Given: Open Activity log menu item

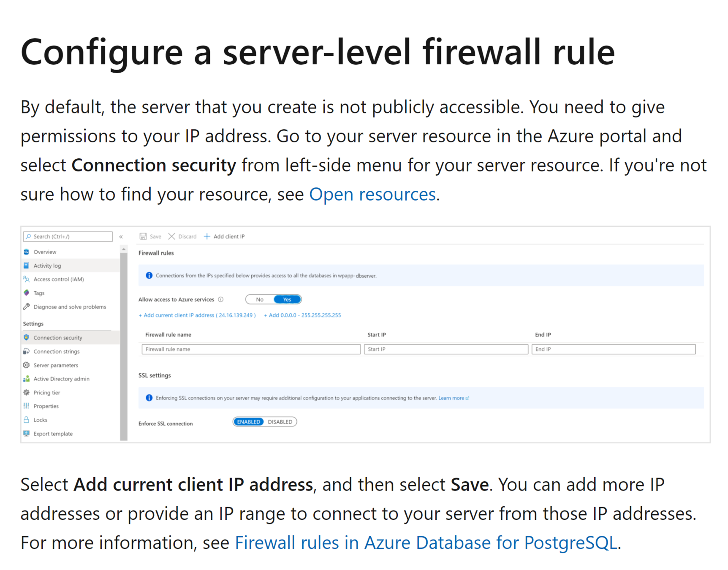Looking at the screenshot, I should [71, 266].
